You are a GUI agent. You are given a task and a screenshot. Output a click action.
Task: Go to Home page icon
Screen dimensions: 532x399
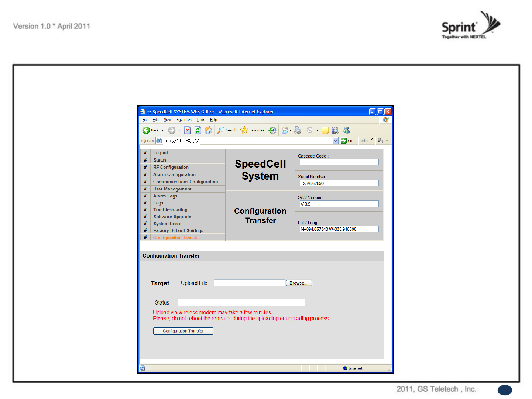tap(209, 130)
